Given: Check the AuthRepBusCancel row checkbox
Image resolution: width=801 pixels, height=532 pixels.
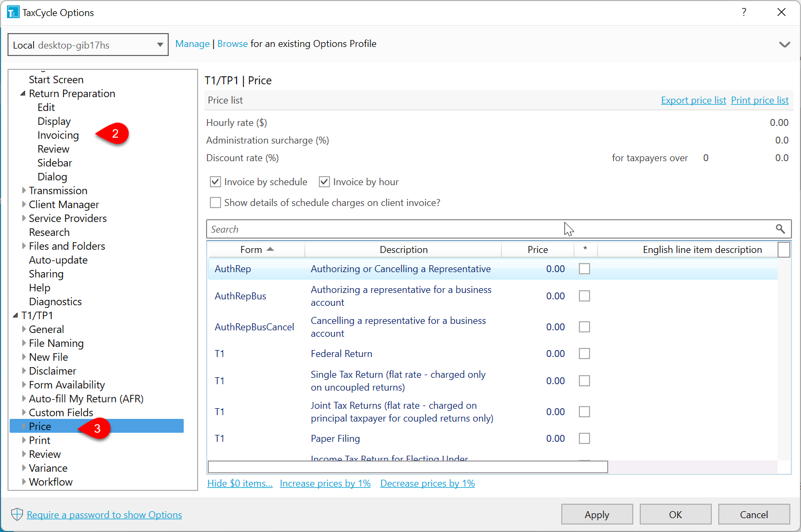Looking at the screenshot, I should coord(585,327).
